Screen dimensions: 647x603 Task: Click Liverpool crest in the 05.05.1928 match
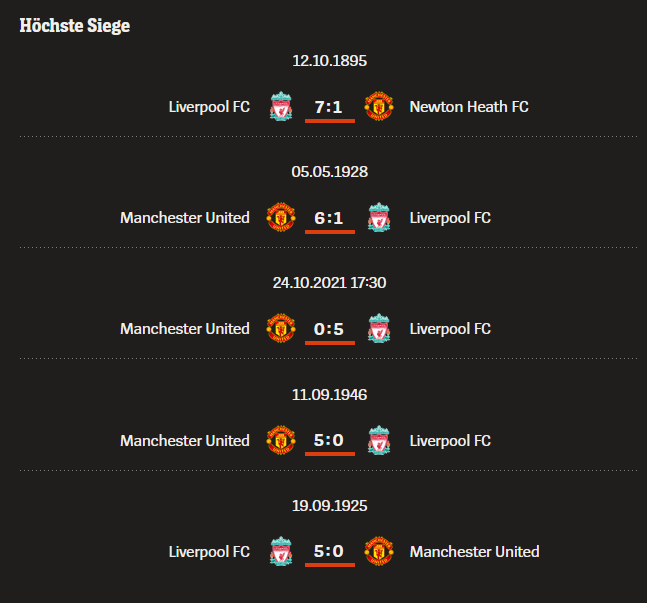(379, 217)
